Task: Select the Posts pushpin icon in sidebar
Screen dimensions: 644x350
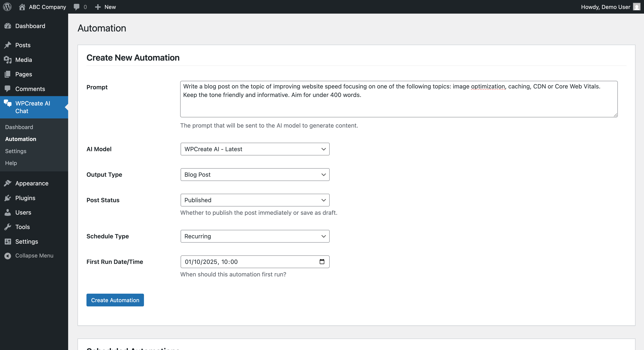Action: click(x=8, y=45)
